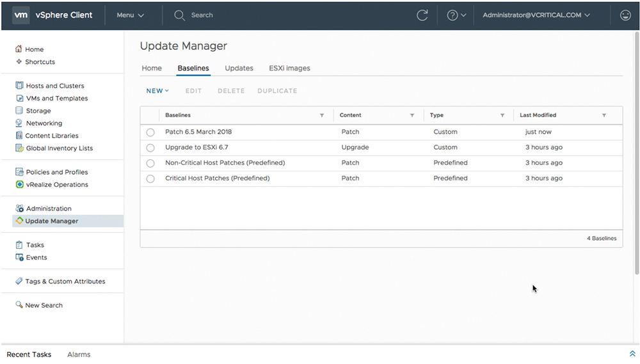Open the Recent Tasks tab
Screen dimensions: 640x364
pos(29,354)
